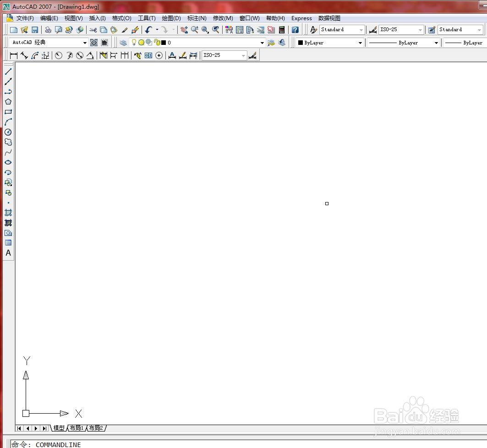
Task: Open the QuickCalc calculator icon
Action: (x=282, y=30)
